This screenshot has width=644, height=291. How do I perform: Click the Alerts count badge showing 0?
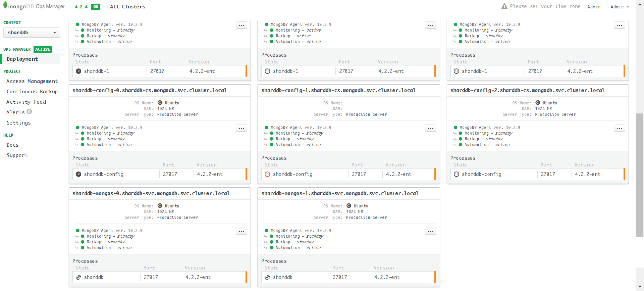point(29,111)
